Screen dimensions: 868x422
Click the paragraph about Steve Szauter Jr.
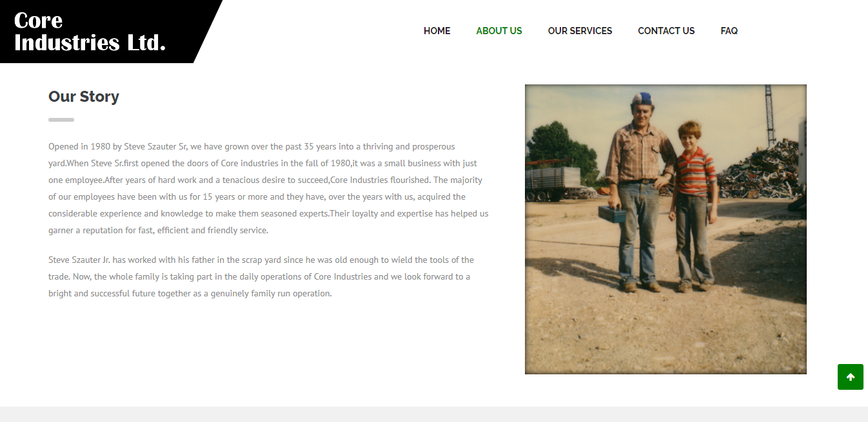coord(261,276)
